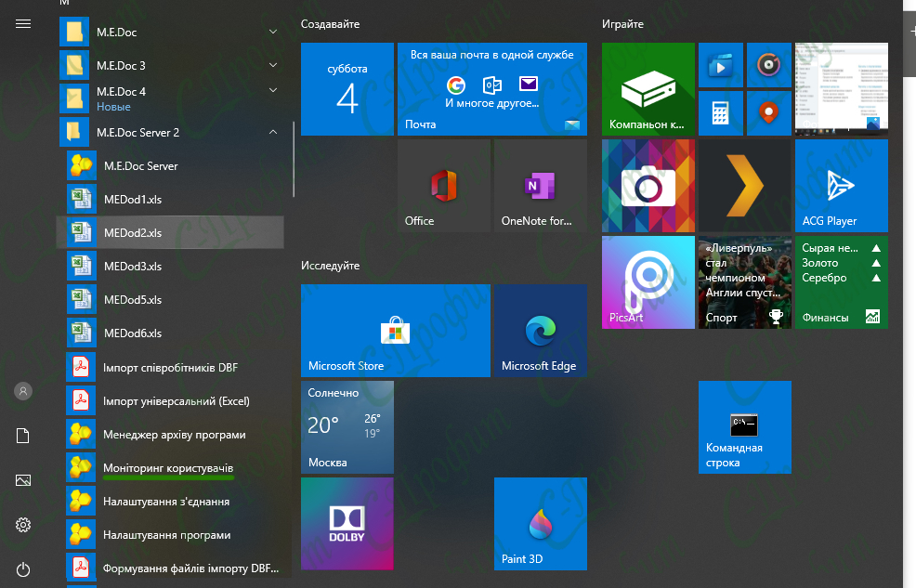Collapse the M.E.Doc Server 2 folder
The image size is (916, 588).
point(171,133)
